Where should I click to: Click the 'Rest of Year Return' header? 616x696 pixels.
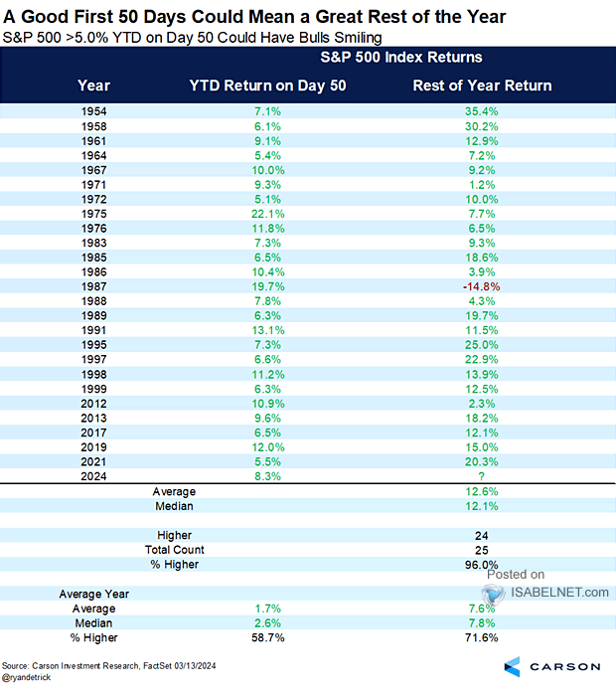[482, 86]
